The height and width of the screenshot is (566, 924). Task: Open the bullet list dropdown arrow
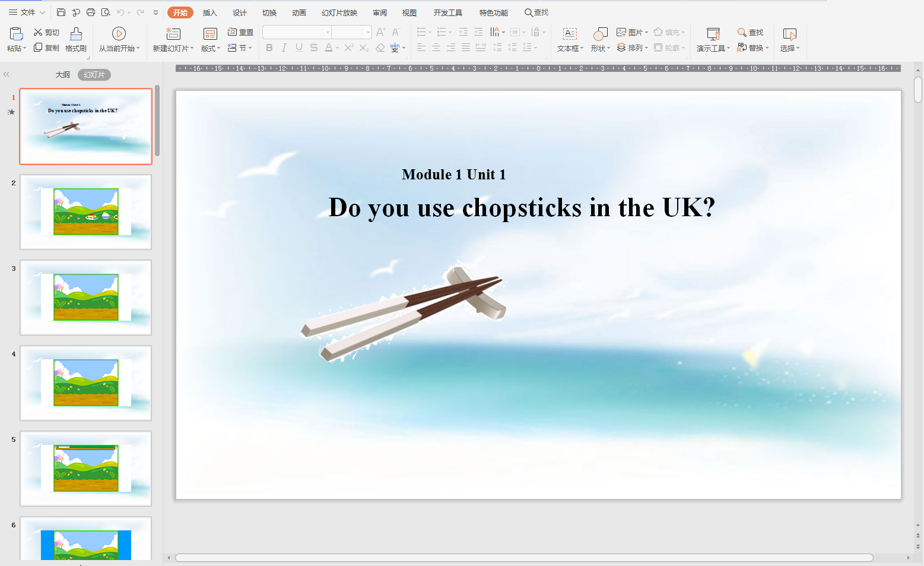point(430,32)
